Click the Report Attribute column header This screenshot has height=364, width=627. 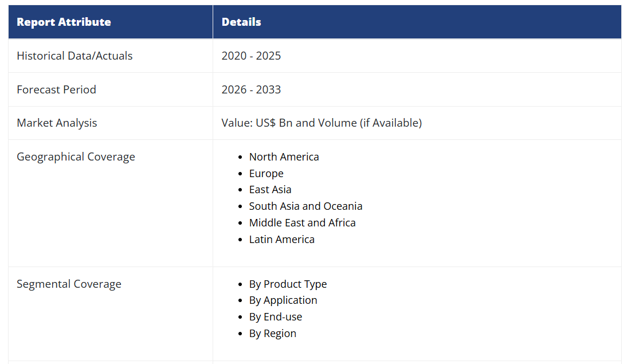coord(64,22)
